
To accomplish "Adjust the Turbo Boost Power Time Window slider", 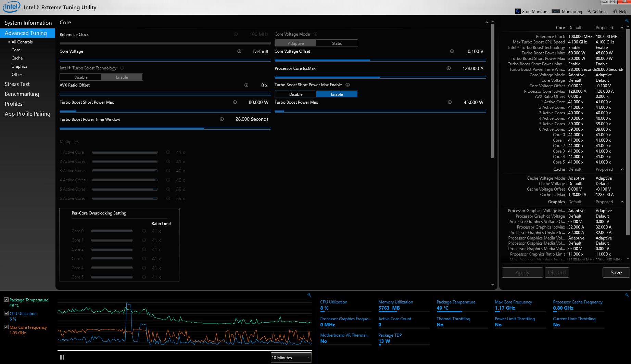I will [165, 128].
